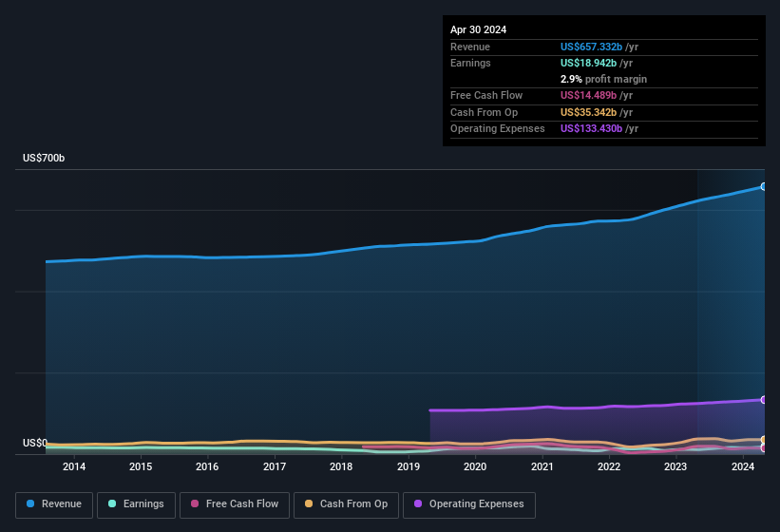Image resolution: width=780 pixels, height=532 pixels.
Task: Click the US$133.430b operating expenses value
Action: [592, 129]
